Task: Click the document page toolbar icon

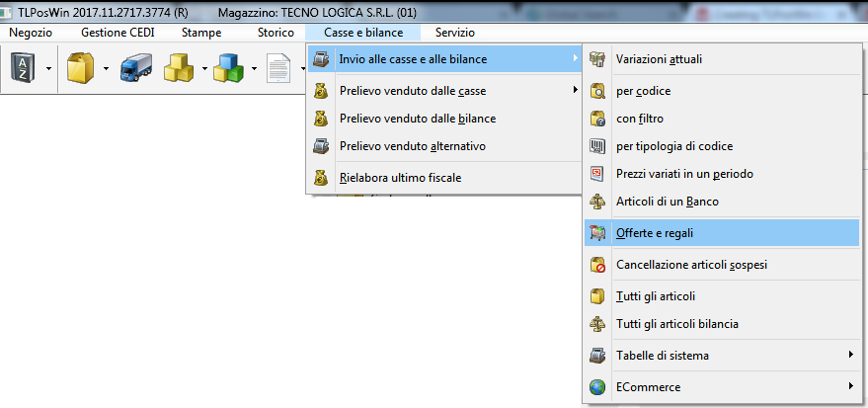Action: tap(279, 69)
